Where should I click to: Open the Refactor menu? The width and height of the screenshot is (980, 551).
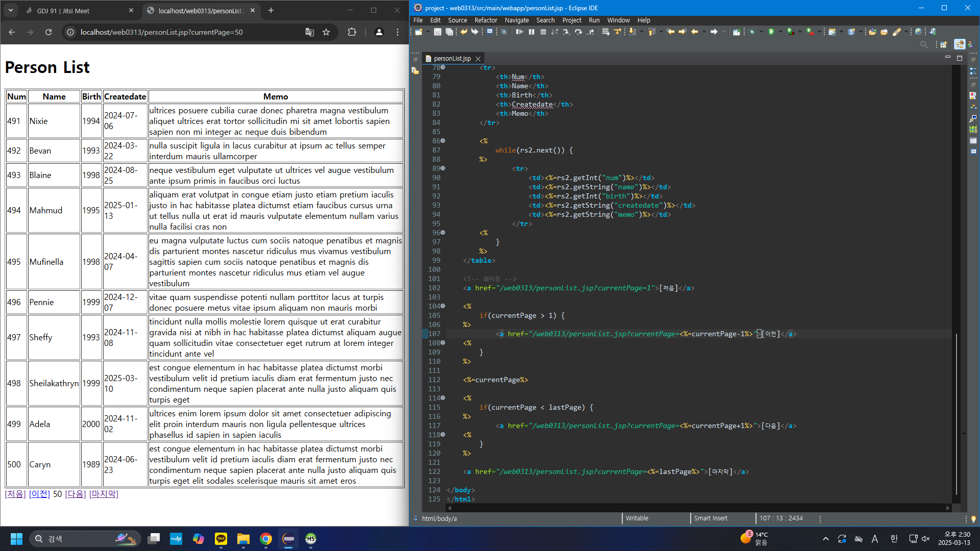click(x=485, y=20)
